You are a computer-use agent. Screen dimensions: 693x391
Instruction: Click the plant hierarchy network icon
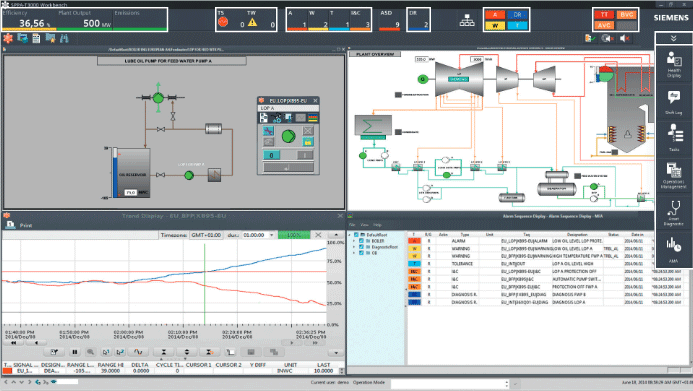tap(467, 20)
